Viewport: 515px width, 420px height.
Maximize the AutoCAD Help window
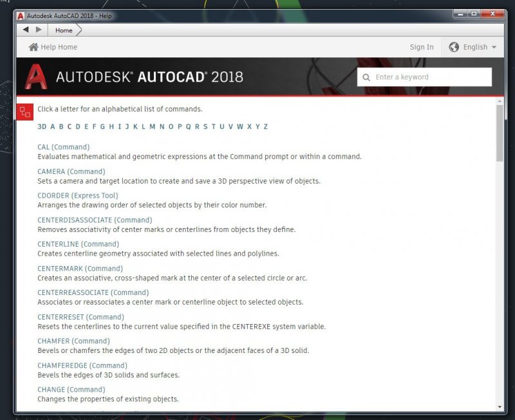[x=474, y=14]
